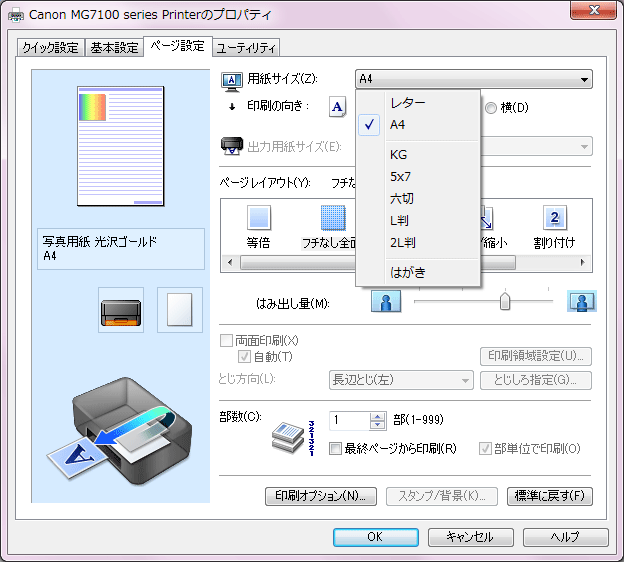The width and height of the screenshot is (624, 562).
Task: Click the printer icon in title bar
Action: (x=16, y=16)
